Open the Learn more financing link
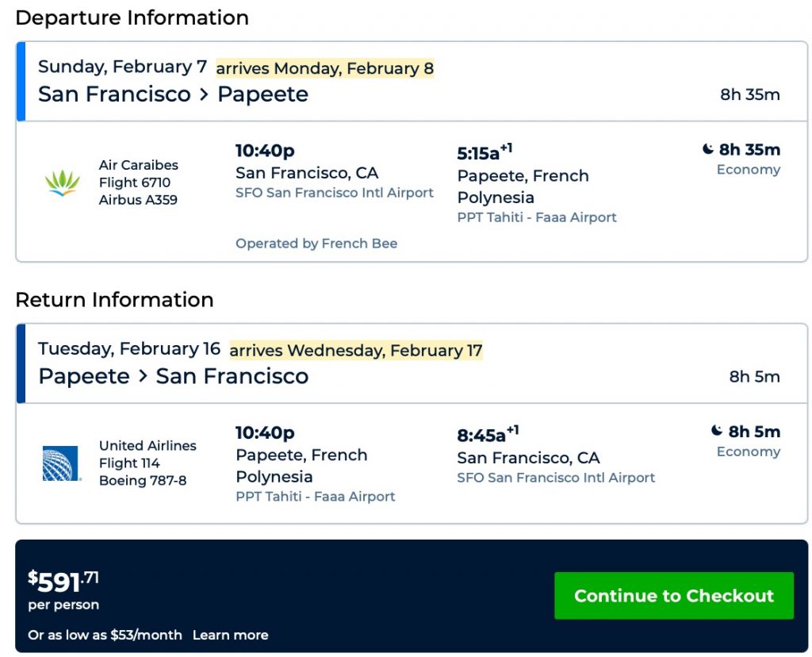The width and height of the screenshot is (812, 657). (230, 635)
